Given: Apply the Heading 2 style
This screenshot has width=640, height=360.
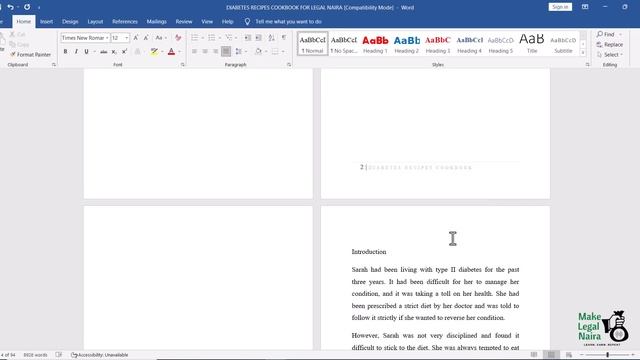Looking at the screenshot, I should (x=407, y=44).
